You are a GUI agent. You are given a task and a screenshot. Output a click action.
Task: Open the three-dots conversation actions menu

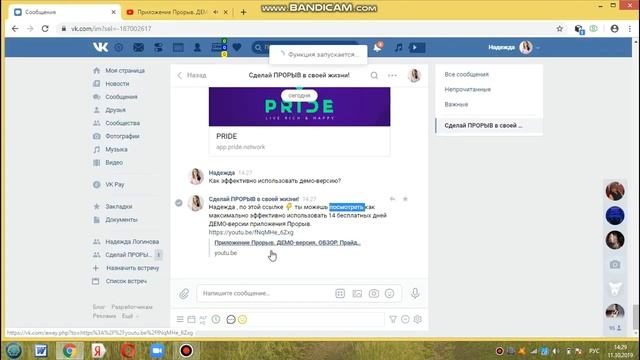[392, 75]
